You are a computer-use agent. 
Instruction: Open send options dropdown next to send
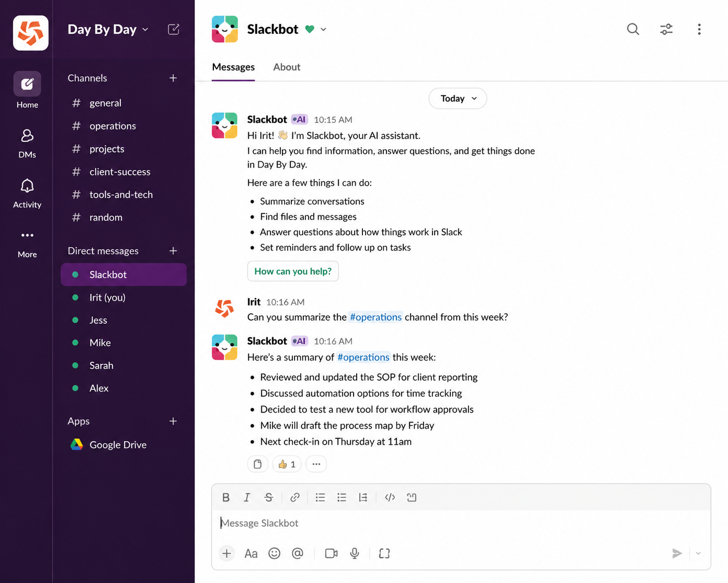pos(698,553)
